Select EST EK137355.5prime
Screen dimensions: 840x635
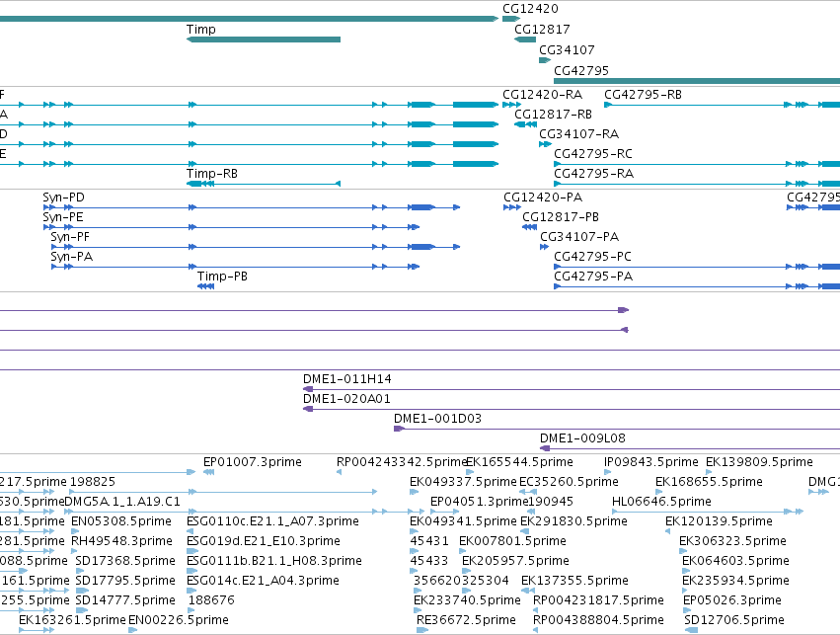(x=528, y=592)
